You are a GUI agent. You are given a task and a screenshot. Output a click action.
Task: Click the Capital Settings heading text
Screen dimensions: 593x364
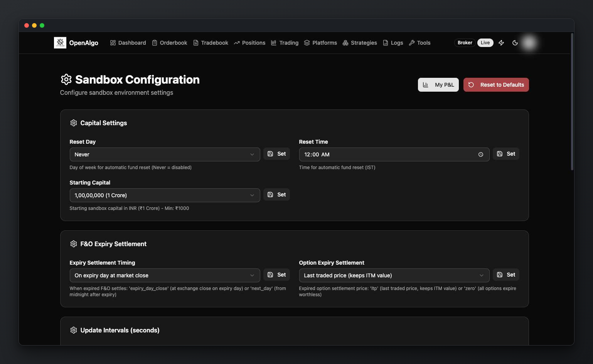(104, 123)
